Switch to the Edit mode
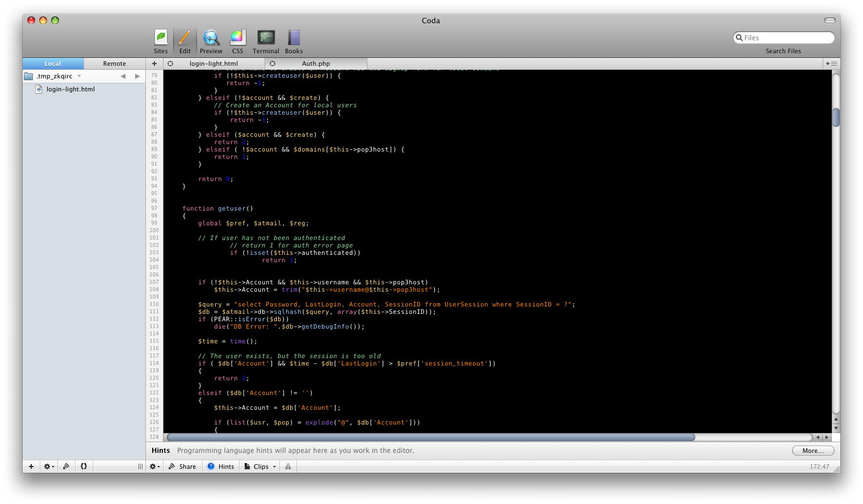This screenshot has height=504, width=863. pos(185,42)
